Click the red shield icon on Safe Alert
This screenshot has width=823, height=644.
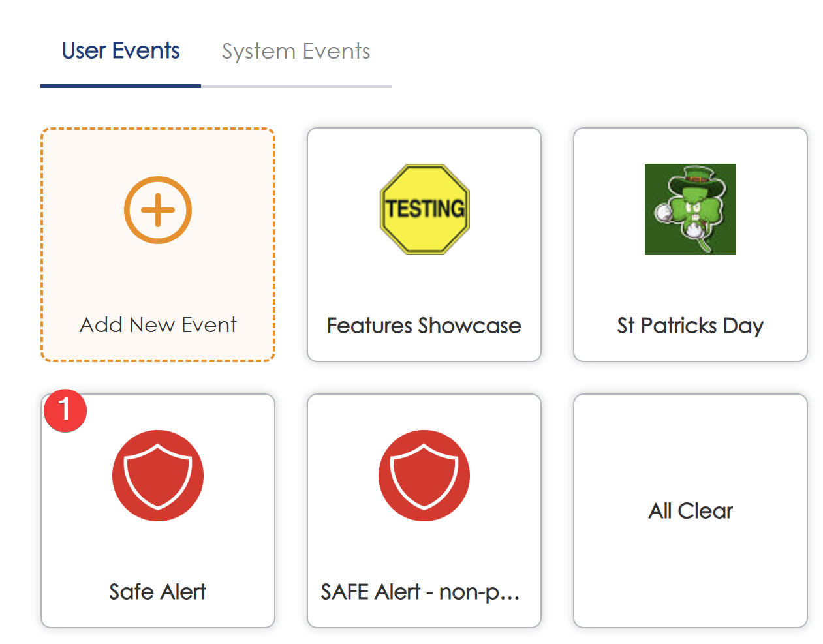[158, 476]
